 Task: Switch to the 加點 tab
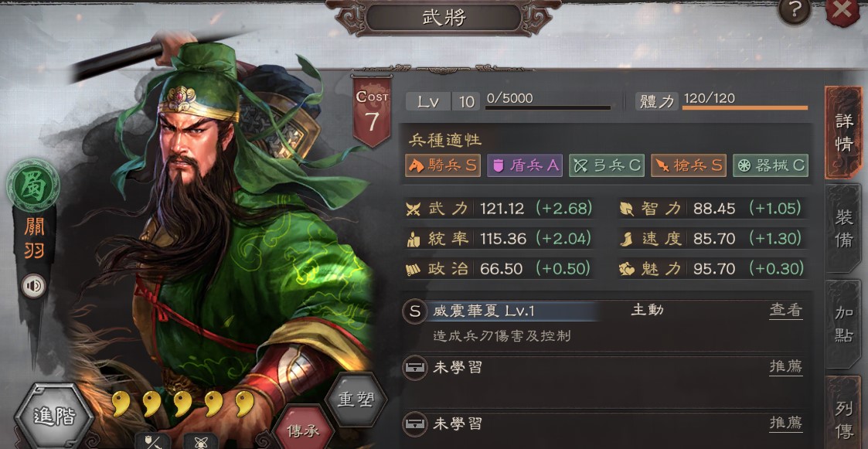point(843,325)
